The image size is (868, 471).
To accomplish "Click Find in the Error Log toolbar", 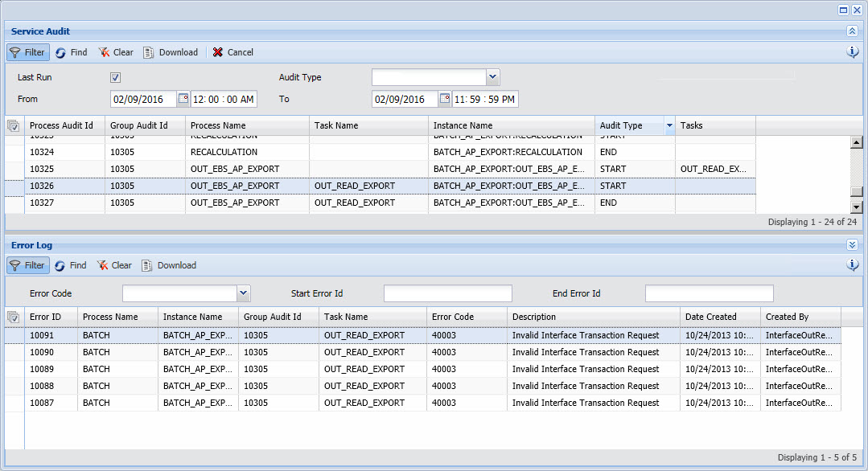I will point(70,265).
